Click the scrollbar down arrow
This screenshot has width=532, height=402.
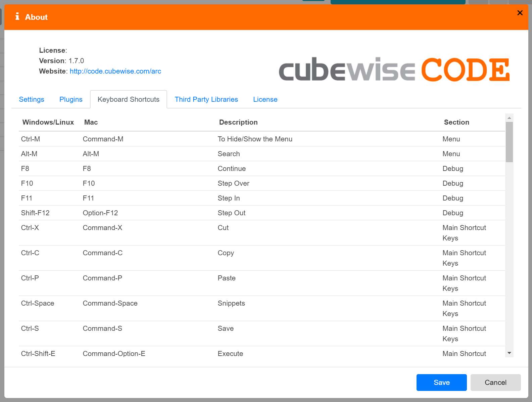(x=509, y=353)
